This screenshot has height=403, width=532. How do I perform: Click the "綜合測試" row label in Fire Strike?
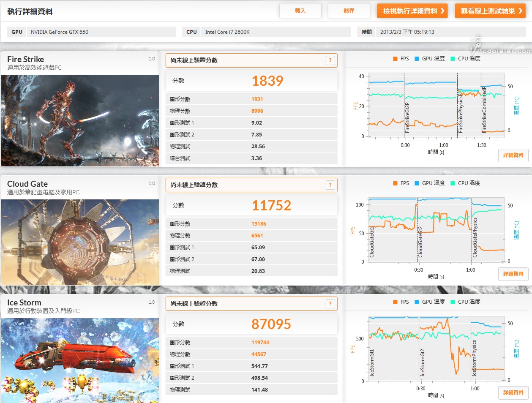pyautogui.click(x=180, y=158)
